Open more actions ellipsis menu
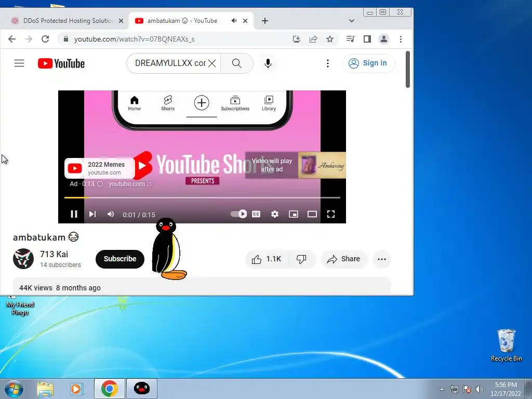 (x=382, y=259)
